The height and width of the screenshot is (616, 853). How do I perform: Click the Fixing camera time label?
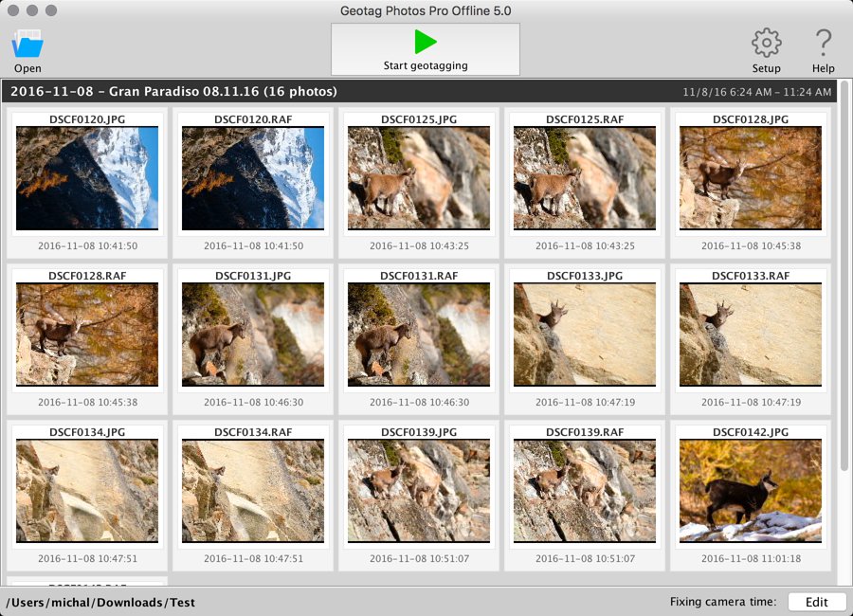723,601
